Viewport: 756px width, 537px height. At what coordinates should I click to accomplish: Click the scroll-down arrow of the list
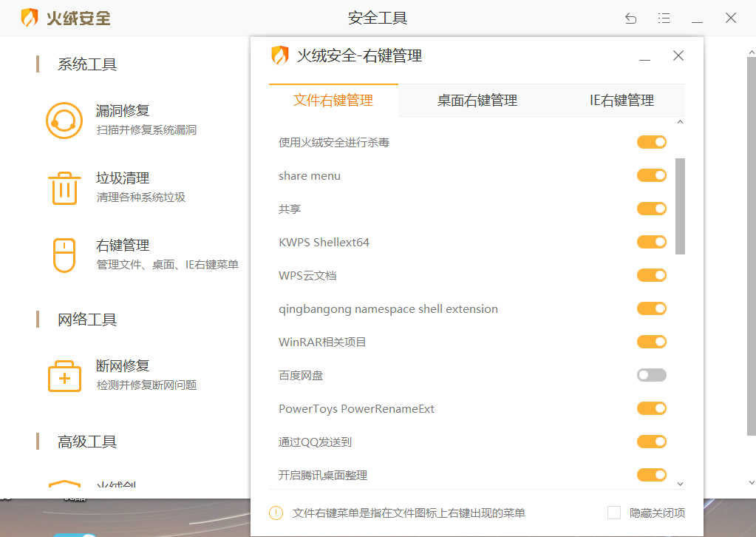click(x=680, y=484)
